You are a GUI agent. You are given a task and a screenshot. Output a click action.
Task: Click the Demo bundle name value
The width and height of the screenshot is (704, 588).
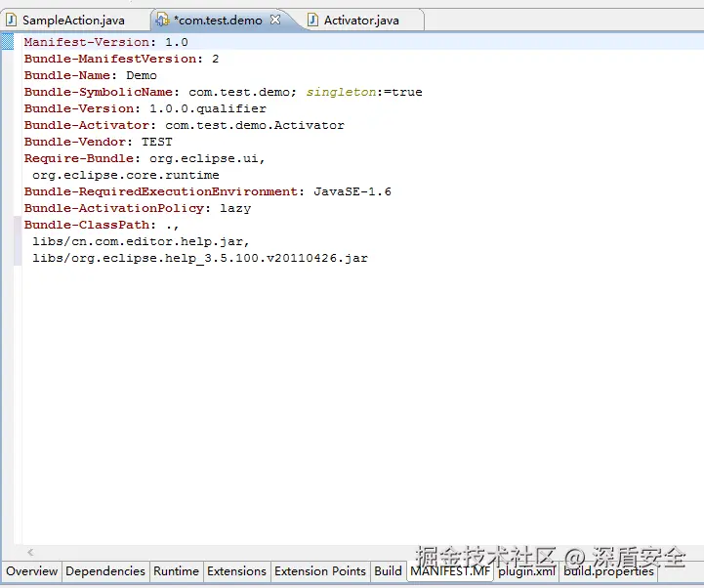(x=142, y=75)
